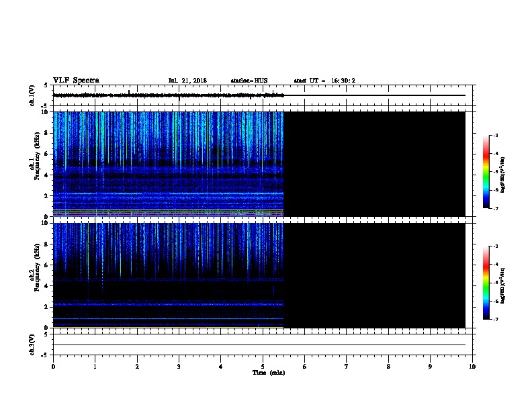Click the "6" kHz tick label on the ch.1 frequency axis
532x411 pixels.
47,154
